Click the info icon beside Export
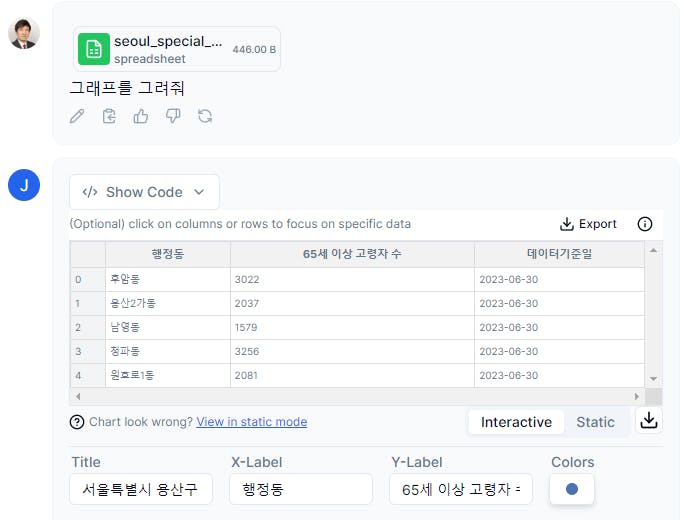The width and height of the screenshot is (684, 520). coord(645,224)
